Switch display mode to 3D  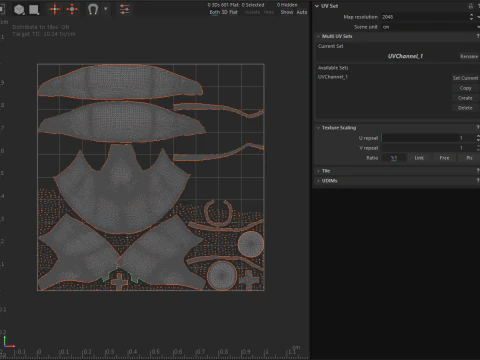225,12
